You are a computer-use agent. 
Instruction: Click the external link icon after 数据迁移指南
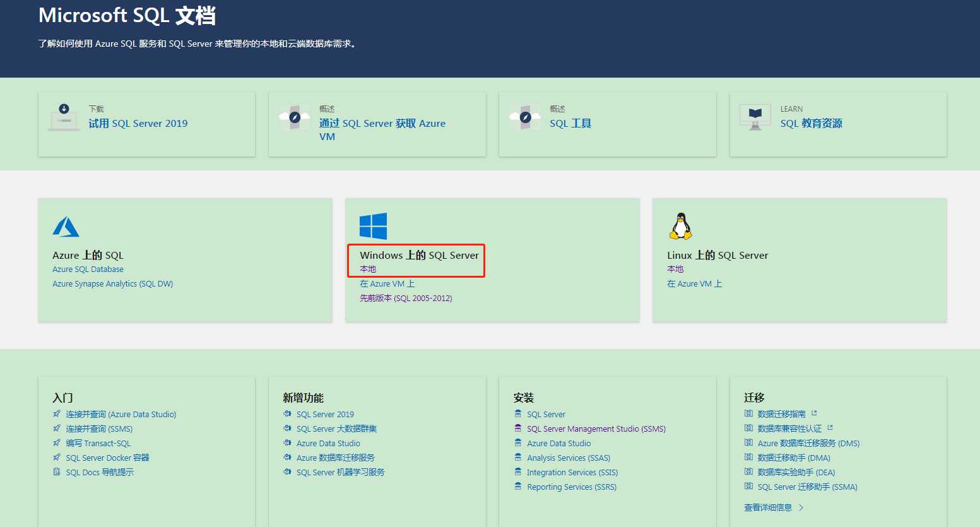click(814, 413)
